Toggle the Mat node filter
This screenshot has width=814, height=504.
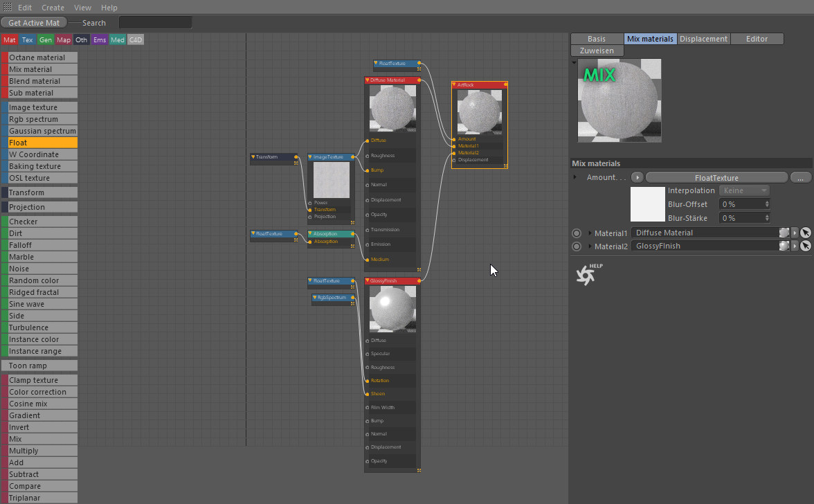pyautogui.click(x=10, y=39)
